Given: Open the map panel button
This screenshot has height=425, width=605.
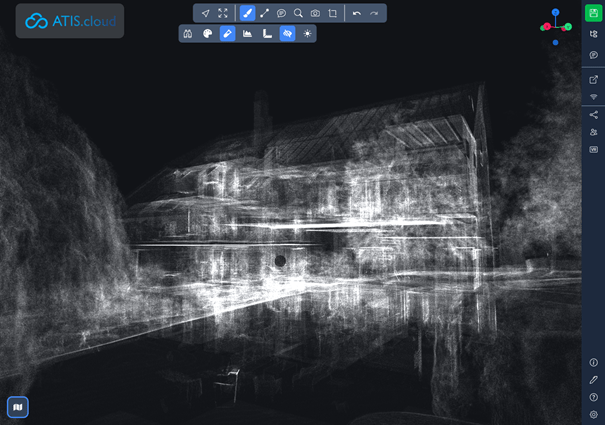Looking at the screenshot, I should click(17, 406).
